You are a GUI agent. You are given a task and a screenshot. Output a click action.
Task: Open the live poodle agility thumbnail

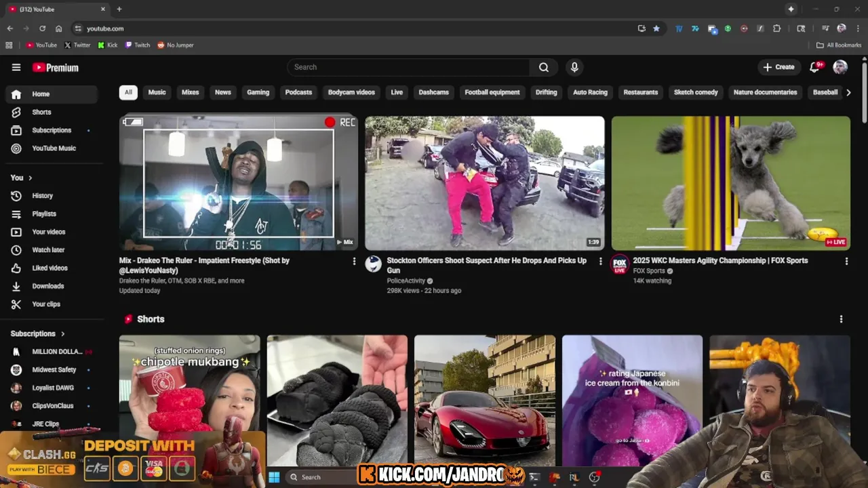(x=731, y=183)
